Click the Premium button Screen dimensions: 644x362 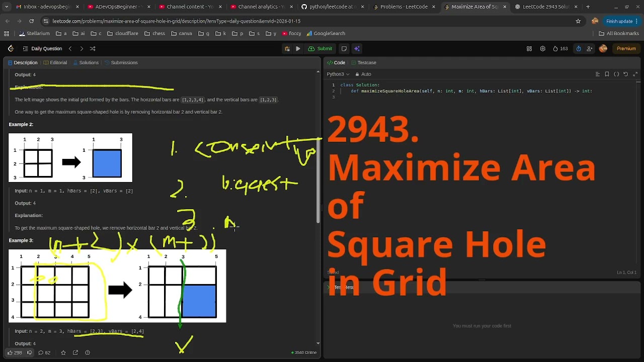[x=626, y=49]
